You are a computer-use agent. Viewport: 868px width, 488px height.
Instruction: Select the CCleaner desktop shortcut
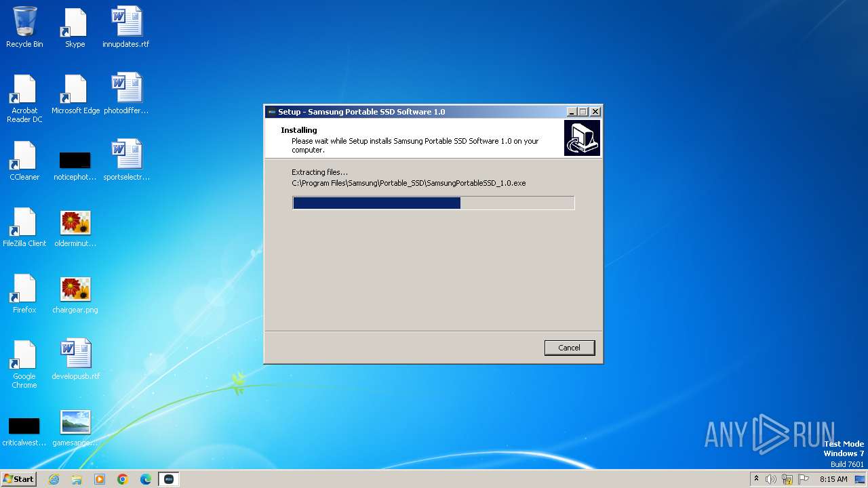coord(24,161)
